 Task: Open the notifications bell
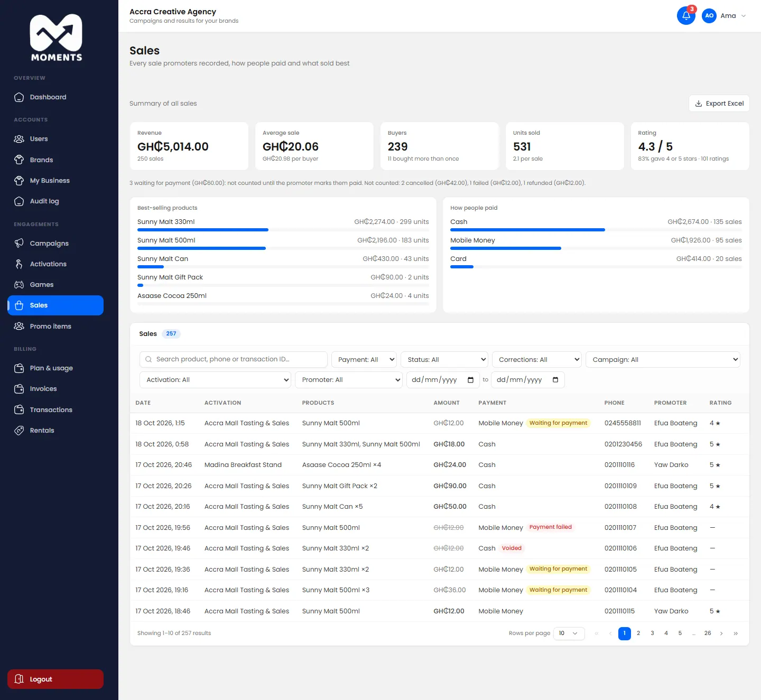(686, 16)
